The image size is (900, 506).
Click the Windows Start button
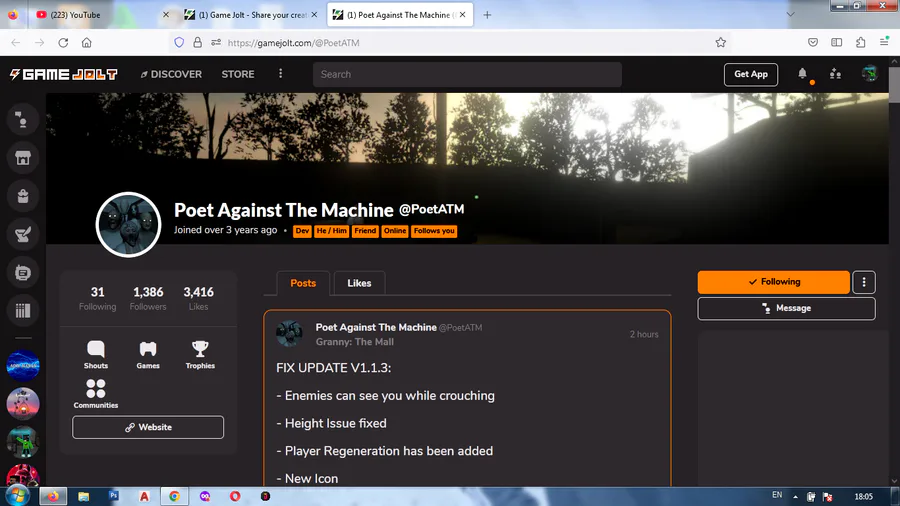click(17, 496)
